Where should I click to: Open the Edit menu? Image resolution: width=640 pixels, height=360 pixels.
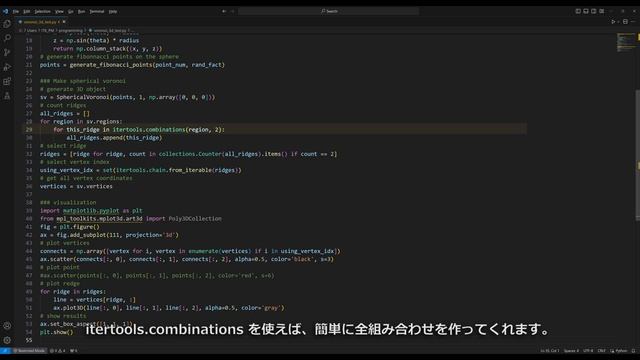[27, 11]
